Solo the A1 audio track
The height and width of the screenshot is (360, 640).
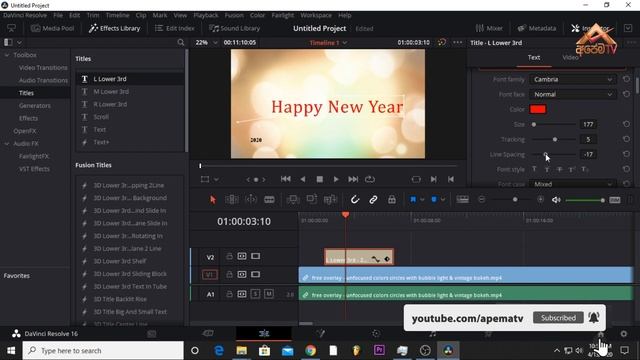click(256, 294)
